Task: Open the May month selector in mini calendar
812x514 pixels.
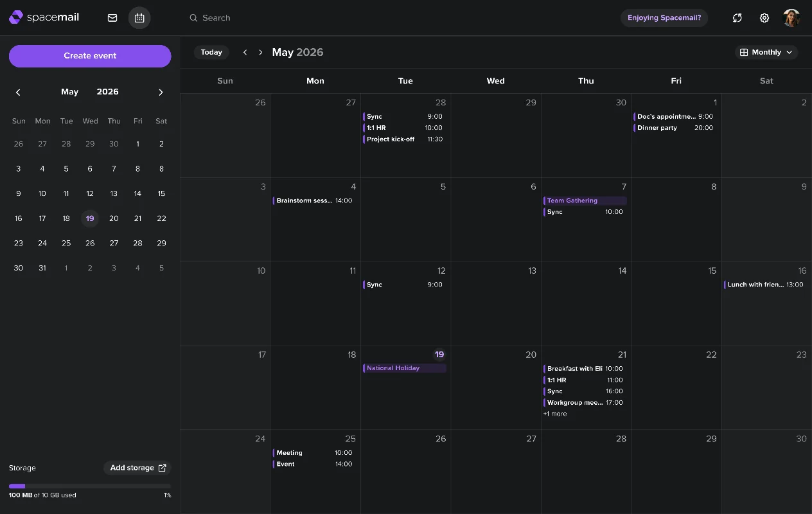Action: coord(69,92)
